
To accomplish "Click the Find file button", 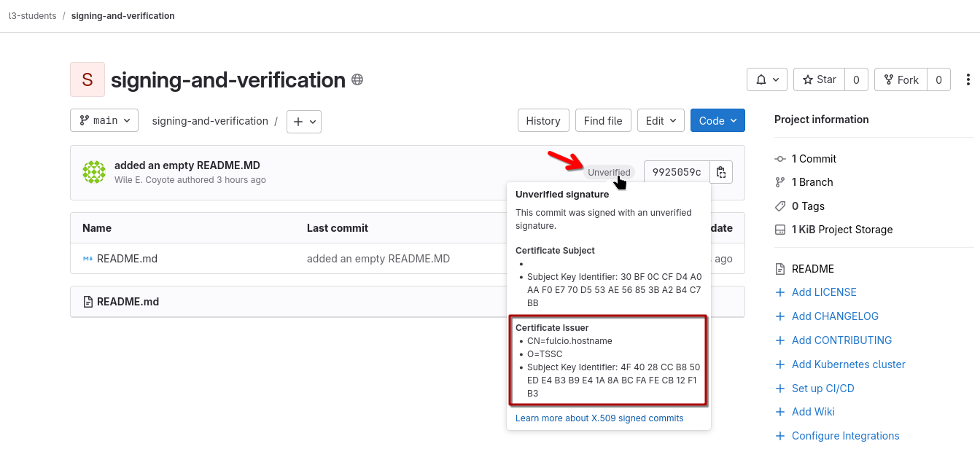I will point(603,121).
